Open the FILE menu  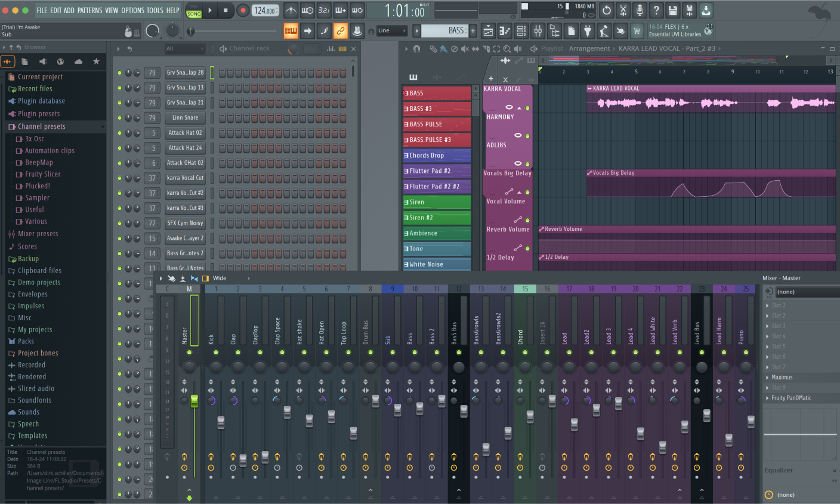tap(42, 10)
